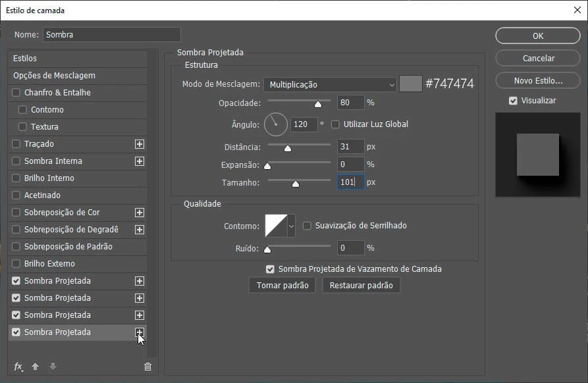The height and width of the screenshot is (383, 588).
Task: Click the Novo Estilo button
Action: [537, 80]
